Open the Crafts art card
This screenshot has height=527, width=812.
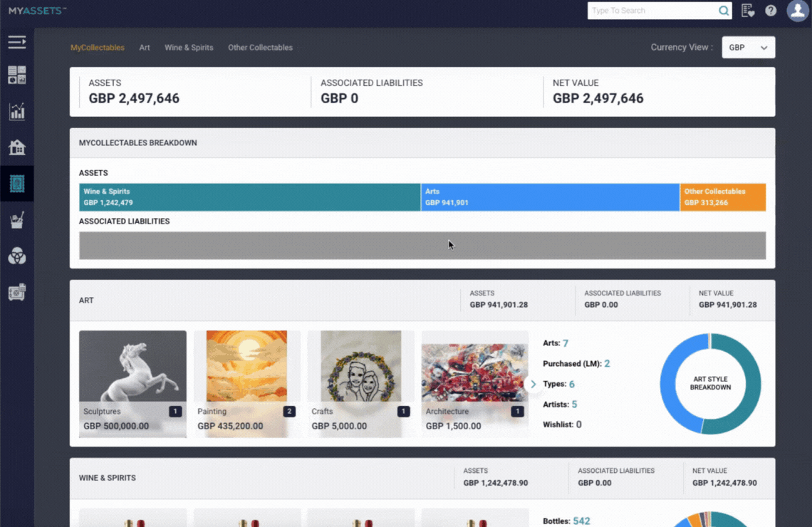click(361, 384)
